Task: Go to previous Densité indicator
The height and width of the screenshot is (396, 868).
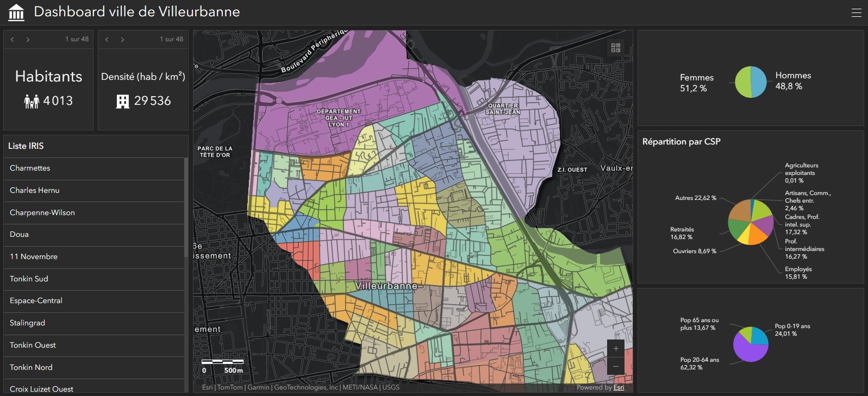Action: (107, 39)
